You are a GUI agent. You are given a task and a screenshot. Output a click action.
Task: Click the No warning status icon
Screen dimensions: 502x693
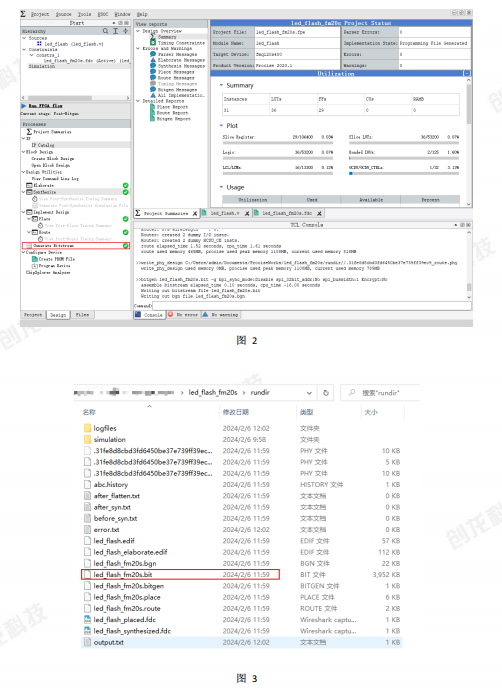(205, 315)
